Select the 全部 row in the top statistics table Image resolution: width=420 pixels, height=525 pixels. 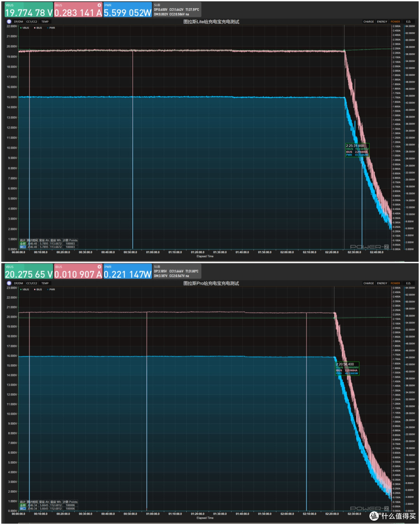[49, 244]
